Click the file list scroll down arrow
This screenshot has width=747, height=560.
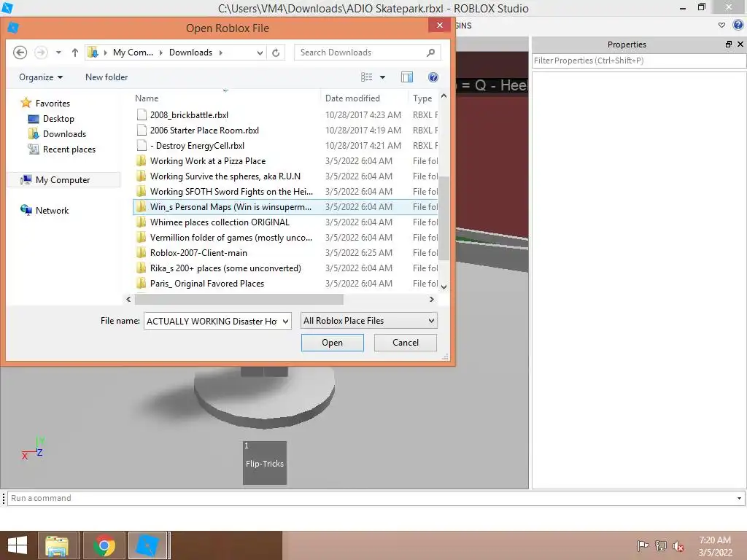point(444,287)
